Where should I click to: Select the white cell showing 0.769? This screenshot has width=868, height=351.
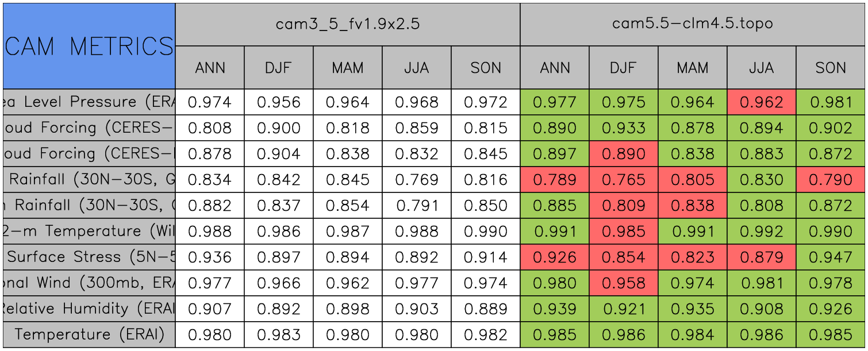[x=417, y=180]
